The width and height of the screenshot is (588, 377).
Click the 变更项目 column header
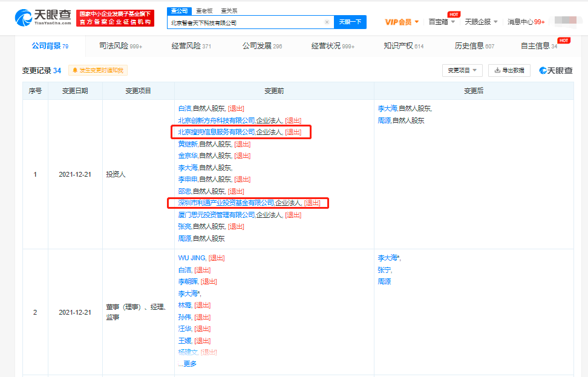pos(138,91)
